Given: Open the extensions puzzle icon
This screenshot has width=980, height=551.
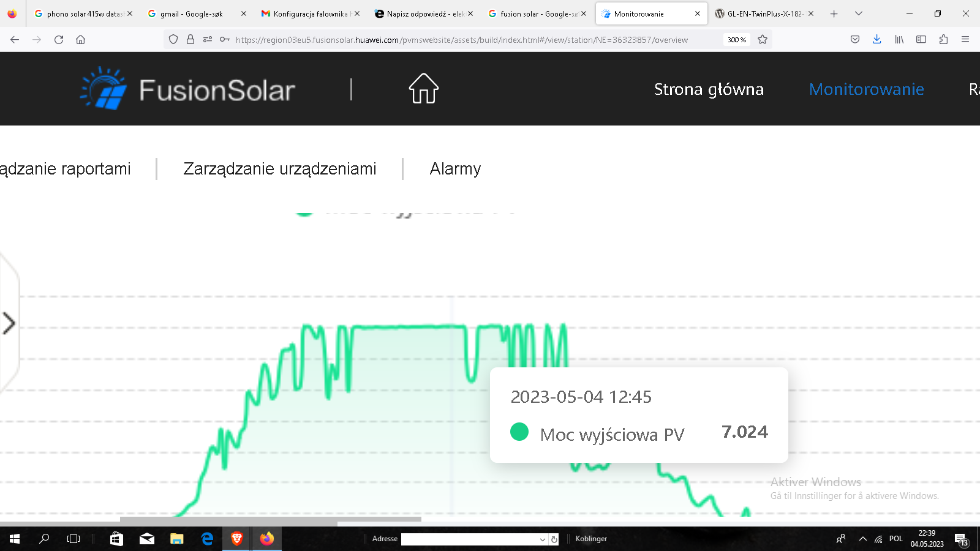Looking at the screenshot, I should (x=943, y=40).
